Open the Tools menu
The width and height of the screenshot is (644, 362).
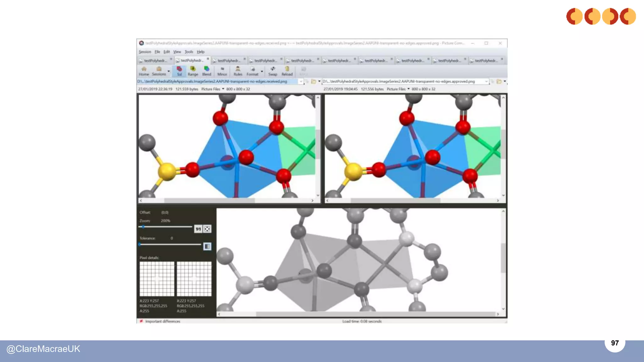pos(189,52)
